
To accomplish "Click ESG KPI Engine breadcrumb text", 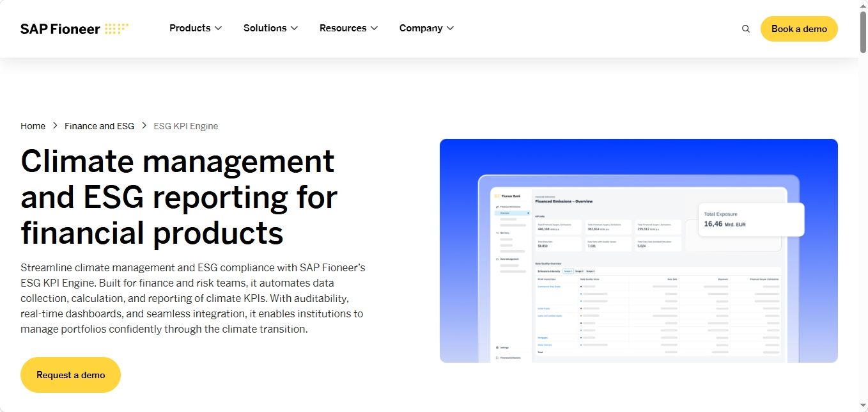I will pos(186,126).
